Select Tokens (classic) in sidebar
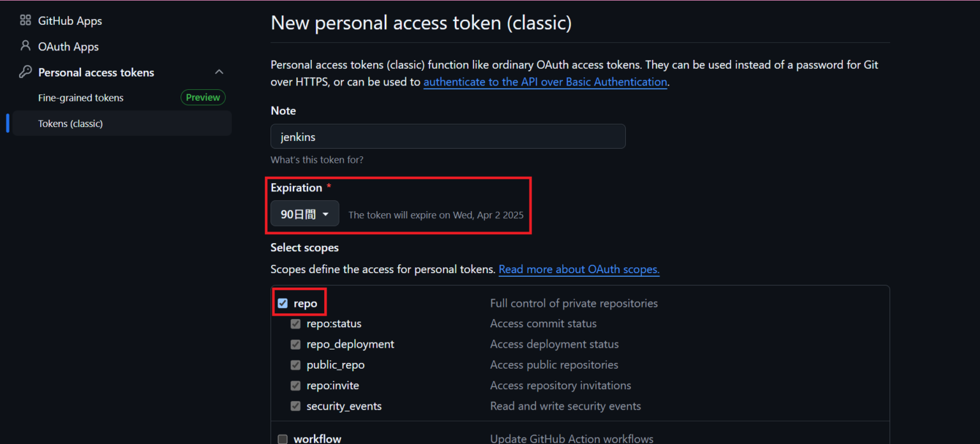The width and height of the screenshot is (980, 444). point(70,123)
